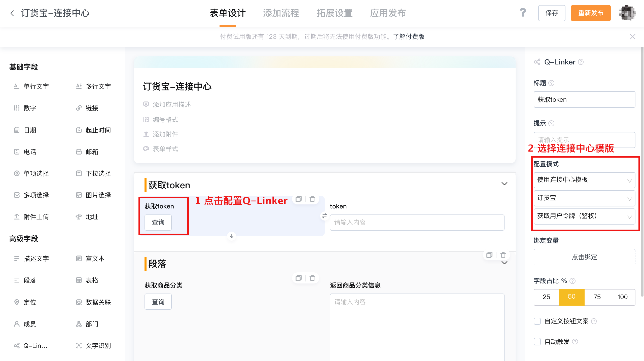This screenshot has width=644, height=361.
Task: Enable the 自动触发 checkbox
Action: [x=537, y=342]
